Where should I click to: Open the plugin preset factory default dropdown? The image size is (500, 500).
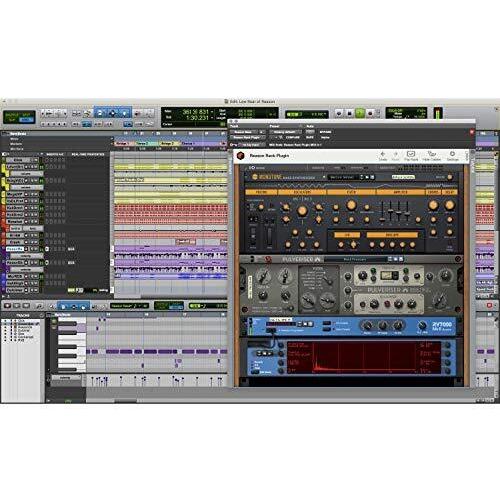coord(285,132)
